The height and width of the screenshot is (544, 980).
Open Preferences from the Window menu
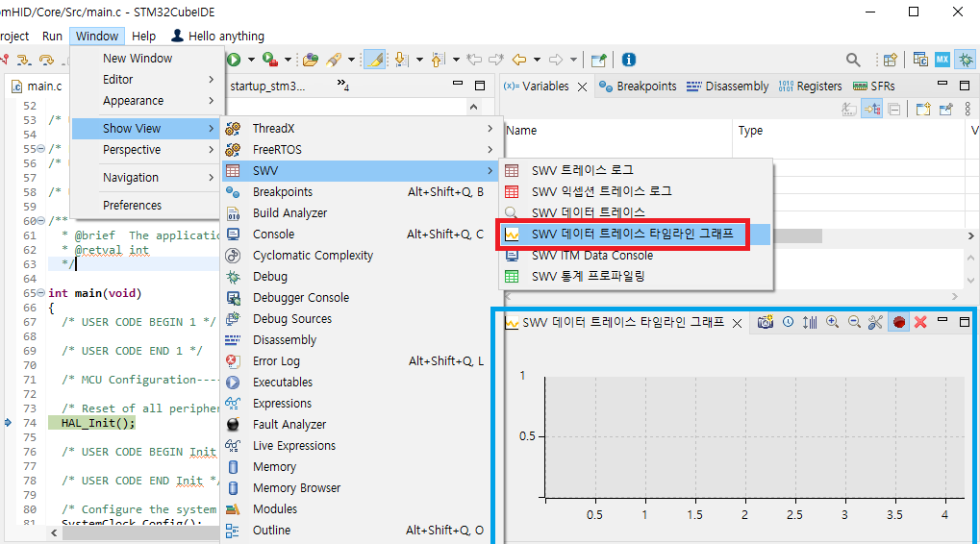[147, 205]
